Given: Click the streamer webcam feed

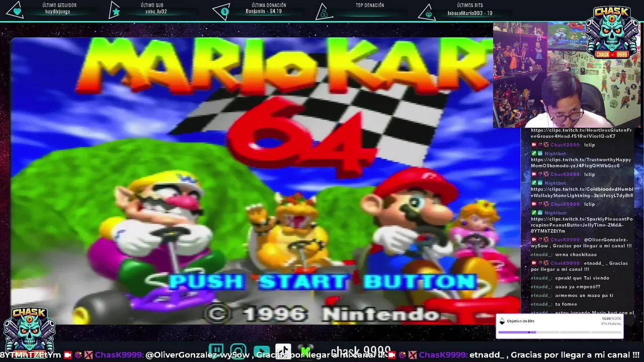Looking at the screenshot, I should coord(567,74).
